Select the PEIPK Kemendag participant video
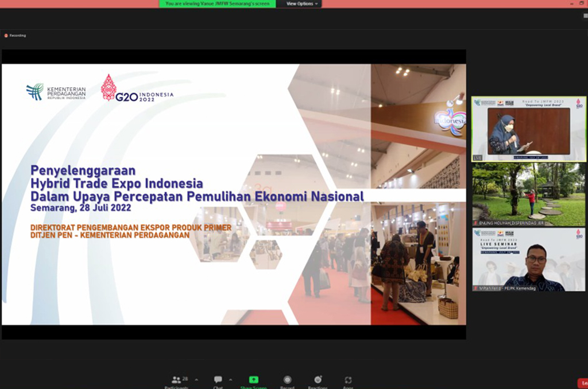Screen dimensions: 588x389 pyautogui.click(x=528, y=259)
